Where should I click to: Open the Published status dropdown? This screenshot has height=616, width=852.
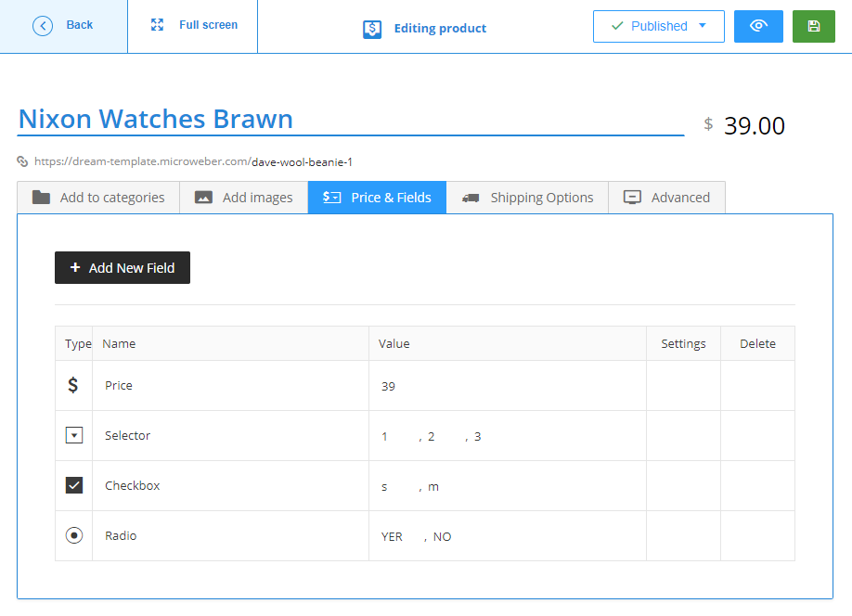pos(658,26)
